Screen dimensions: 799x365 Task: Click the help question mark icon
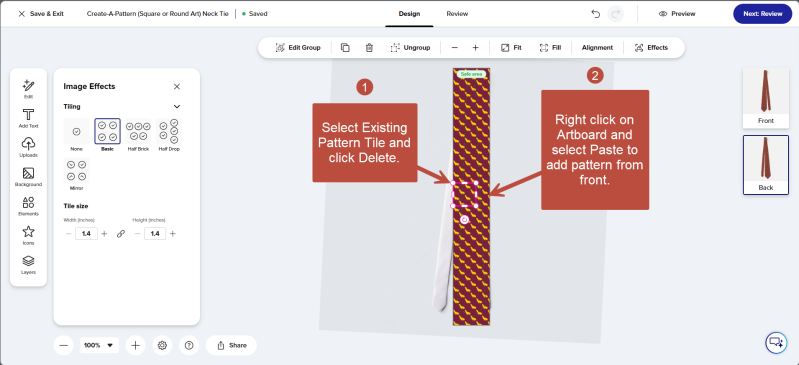189,345
